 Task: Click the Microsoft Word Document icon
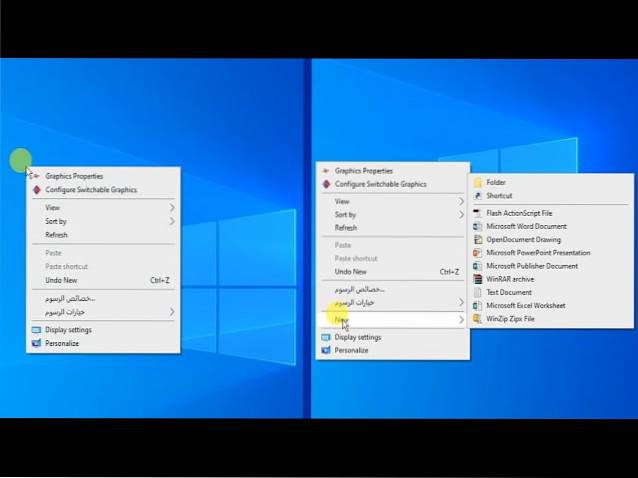(477, 227)
